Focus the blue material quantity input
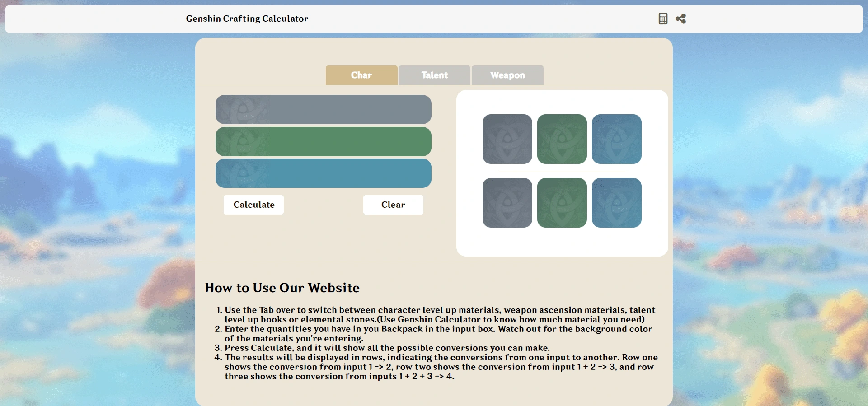 pyautogui.click(x=324, y=173)
